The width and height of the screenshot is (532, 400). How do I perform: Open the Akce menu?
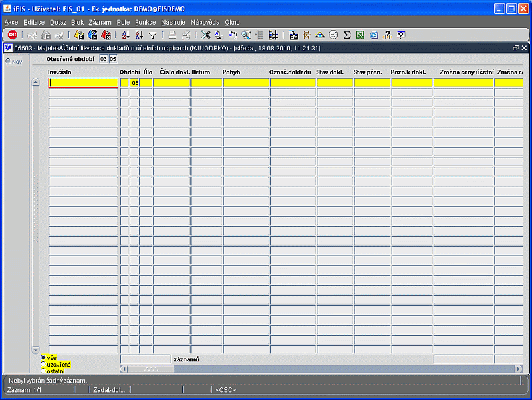point(11,23)
